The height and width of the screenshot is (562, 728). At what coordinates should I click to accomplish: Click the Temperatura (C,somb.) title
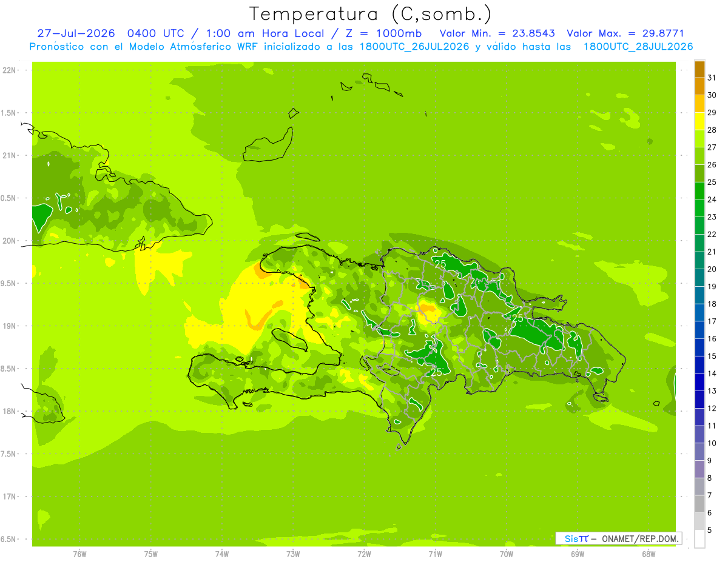pos(371,14)
